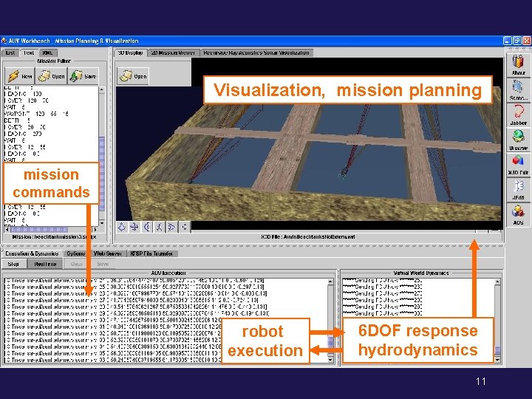Click the mission editor horizontal scrollbar thumb
Screen dimensions: 532x399
click(x=40, y=229)
